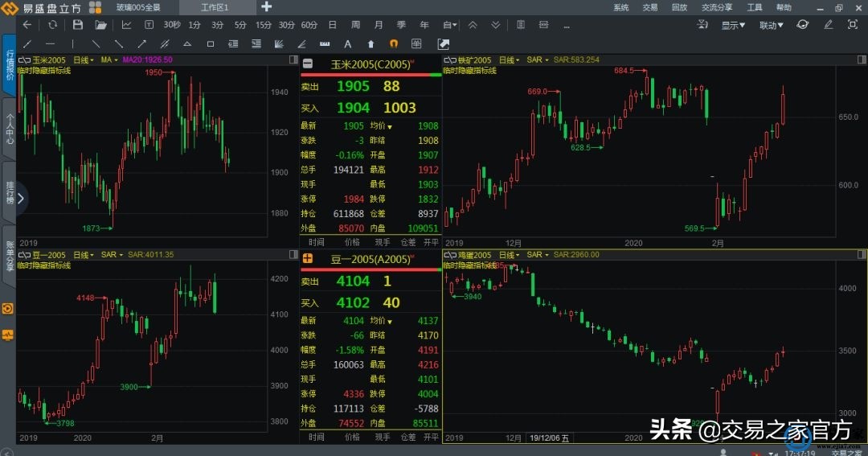Refresh data with the circular arrow icon
This screenshot has width=868, height=456.
(x=52, y=24)
